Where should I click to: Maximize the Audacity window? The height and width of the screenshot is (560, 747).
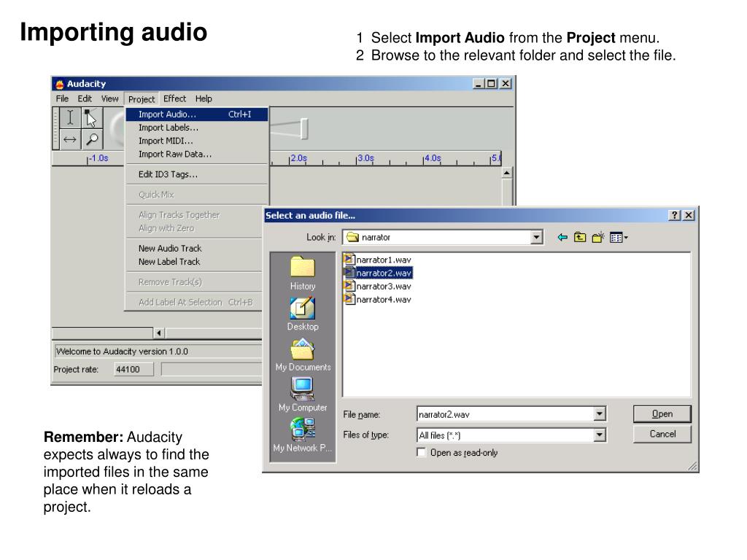point(491,84)
